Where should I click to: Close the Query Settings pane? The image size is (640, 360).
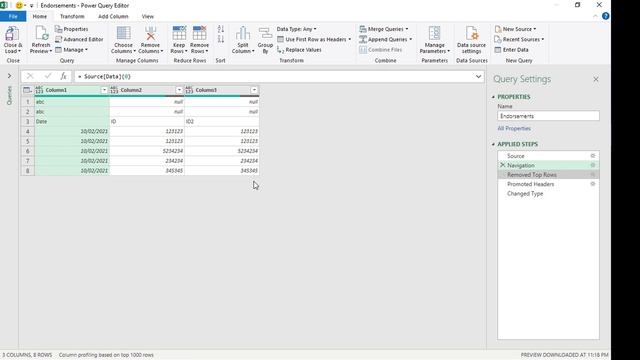[596, 79]
